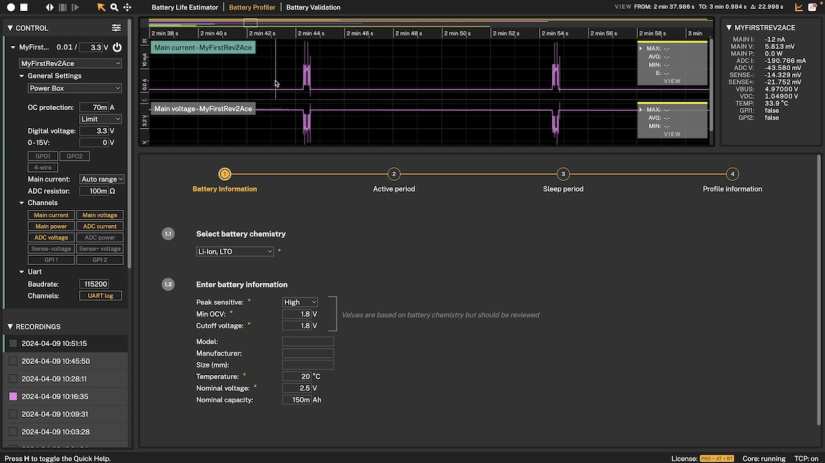Open control panel settings sliders icon

pos(116,28)
